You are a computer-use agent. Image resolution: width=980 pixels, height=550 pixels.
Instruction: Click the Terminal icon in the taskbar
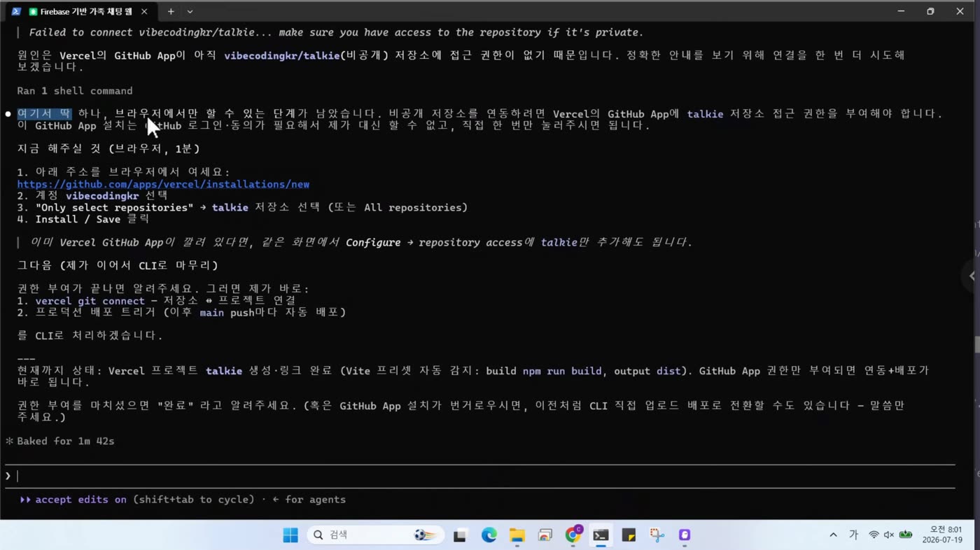coord(601,535)
